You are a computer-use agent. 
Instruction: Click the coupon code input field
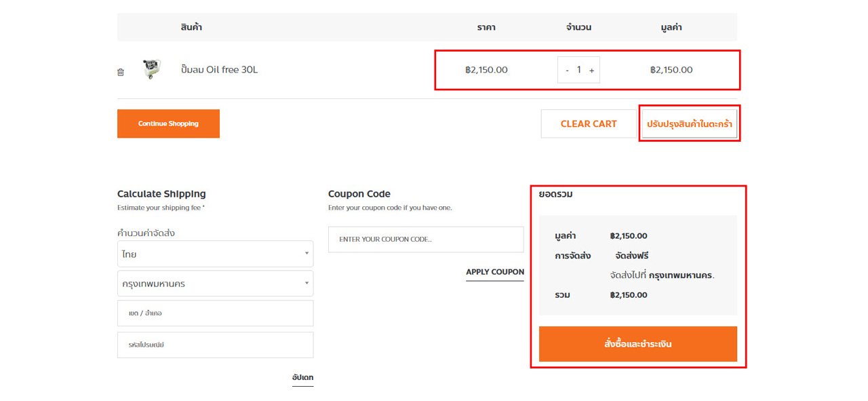[426, 240]
